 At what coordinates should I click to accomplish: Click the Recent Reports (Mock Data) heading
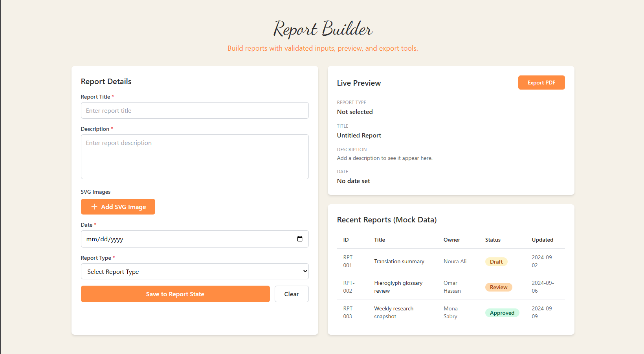coord(387,220)
